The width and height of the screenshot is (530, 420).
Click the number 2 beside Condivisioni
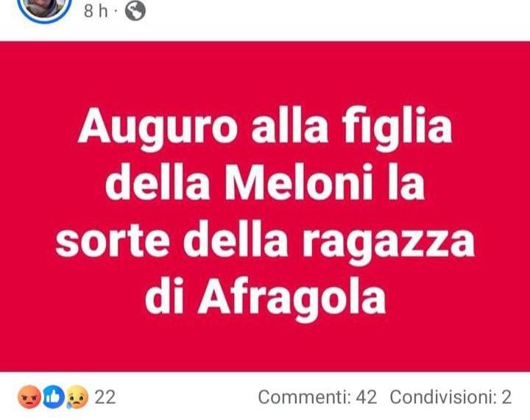point(506,397)
